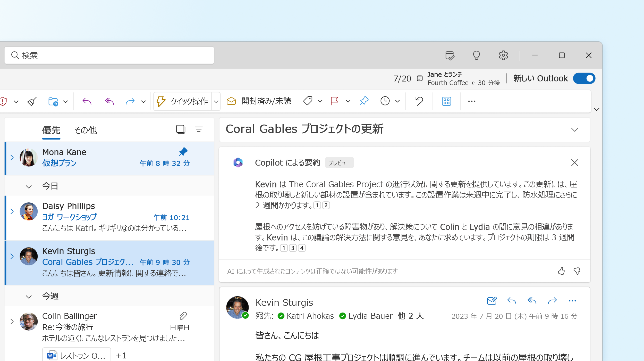Image resolution: width=644 pixels, height=361 pixels.
Task: Toggle the 新しい Outlook switch
Action: (x=584, y=78)
